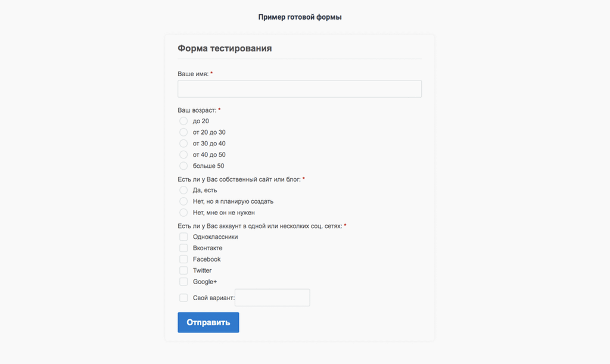
Task: Toggle the Google+ checkbox
Action: click(183, 282)
